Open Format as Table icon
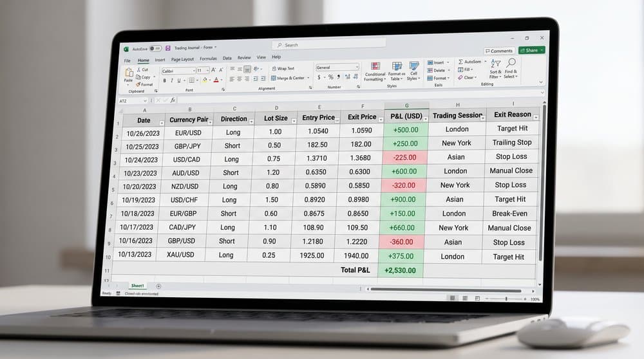The width and height of the screenshot is (644, 359). pos(397,66)
